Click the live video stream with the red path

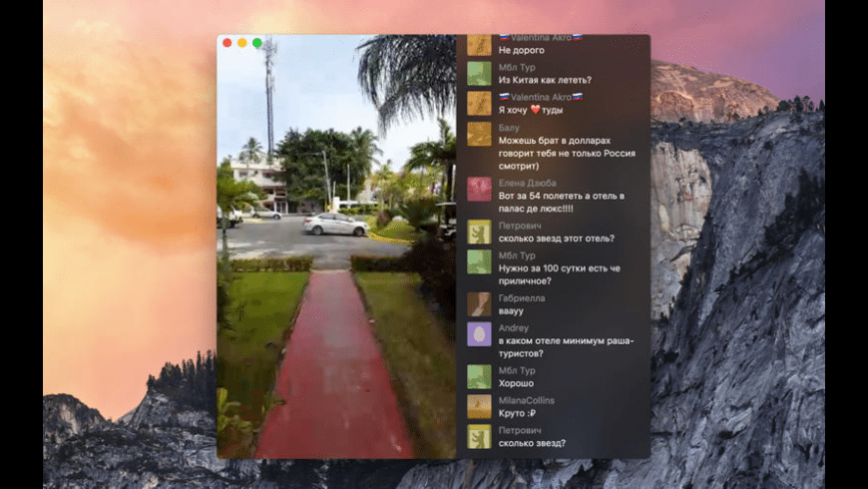pos(336,246)
